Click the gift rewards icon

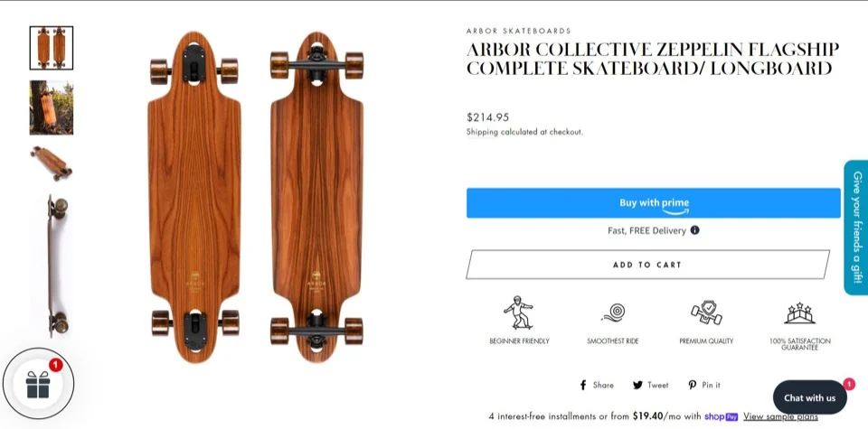[x=37, y=385]
